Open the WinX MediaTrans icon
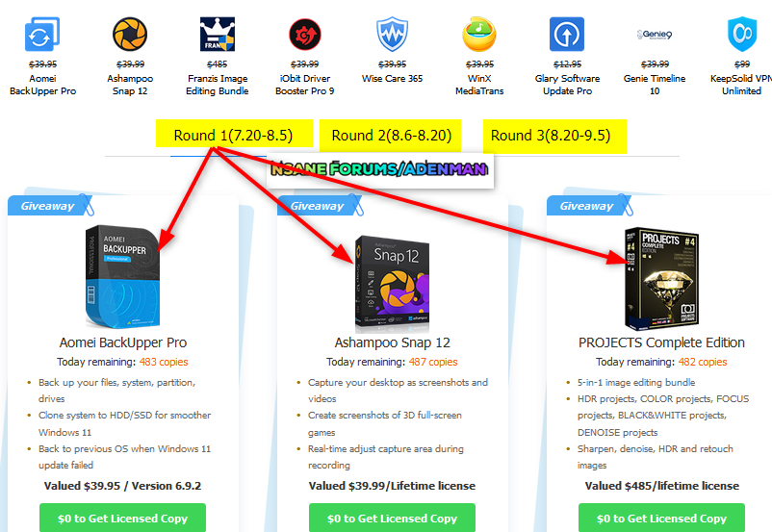This screenshot has height=532, width=772. (479, 34)
